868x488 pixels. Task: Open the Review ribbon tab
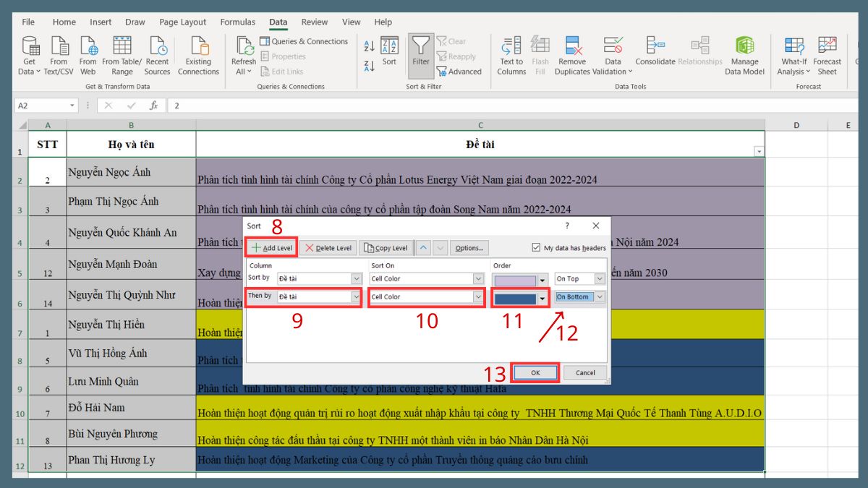[x=314, y=22]
